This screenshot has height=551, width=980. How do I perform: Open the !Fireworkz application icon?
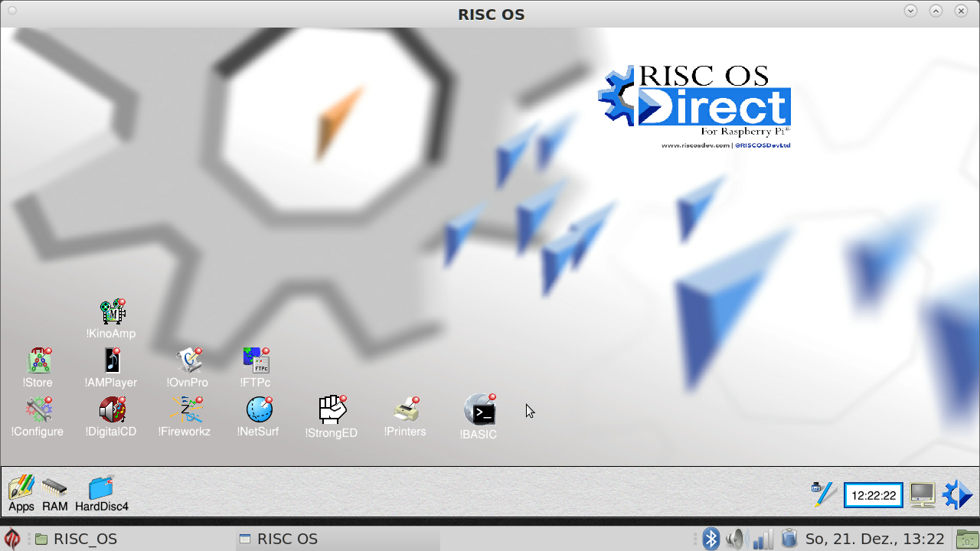(x=185, y=409)
